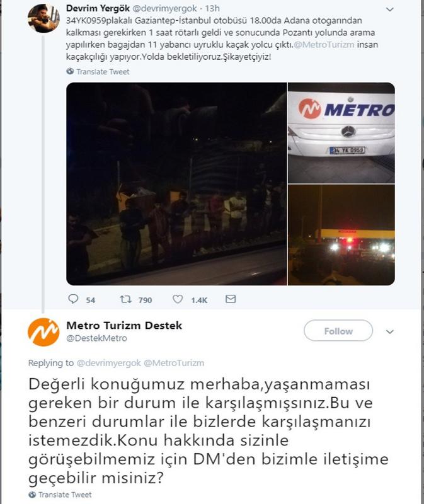Open options chevron next to Follow button
The image size is (424, 504).
(x=389, y=332)
